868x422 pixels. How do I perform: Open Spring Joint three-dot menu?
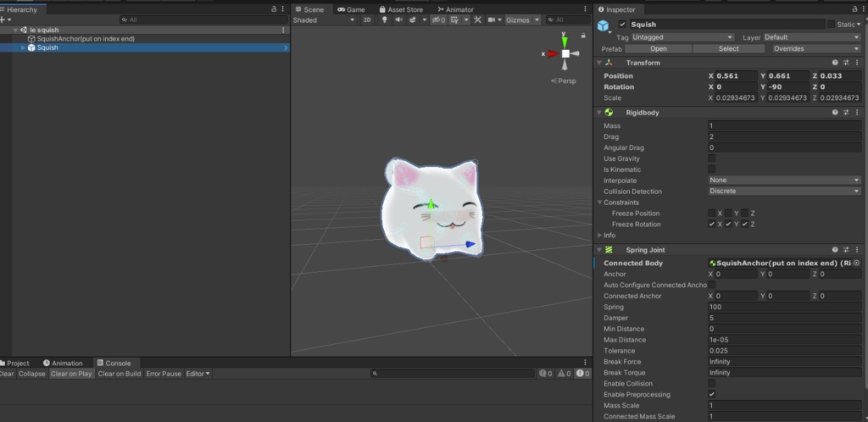point(858,250)
